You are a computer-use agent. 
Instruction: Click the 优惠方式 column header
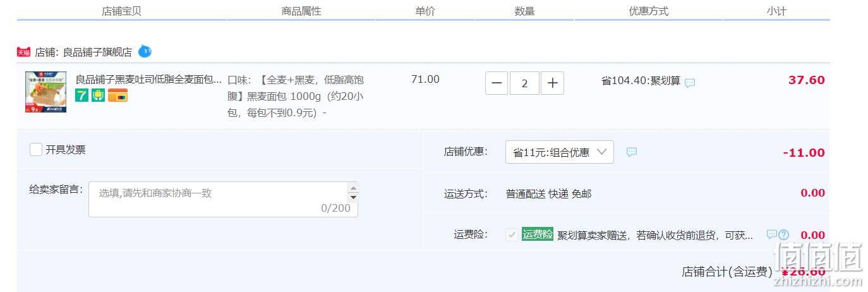click(648, 11)
